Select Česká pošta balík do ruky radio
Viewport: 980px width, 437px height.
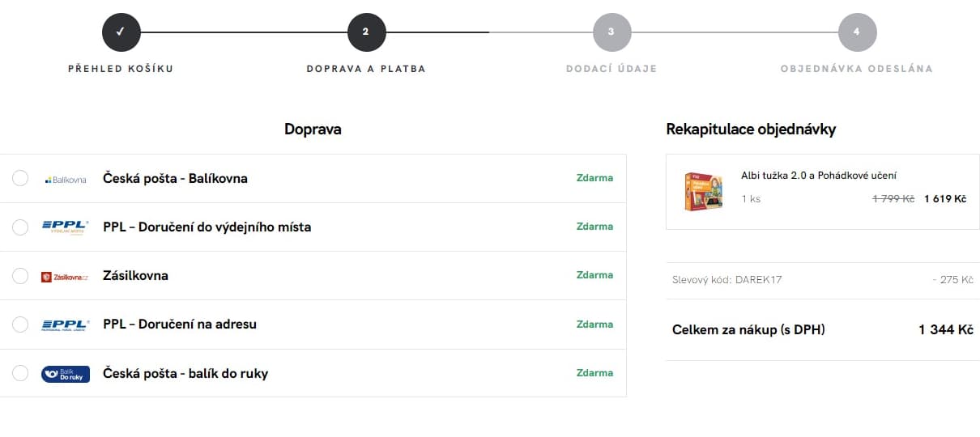pos(20,373)
